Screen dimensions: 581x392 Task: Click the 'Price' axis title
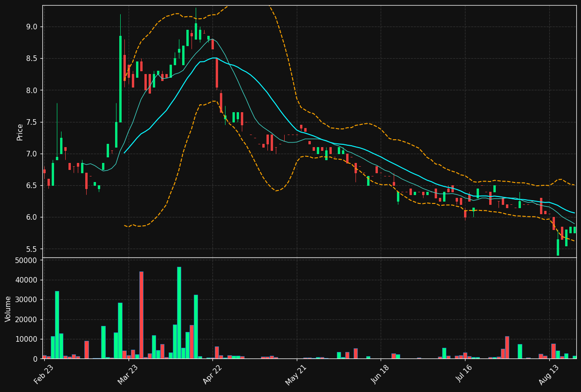point(20,132)
